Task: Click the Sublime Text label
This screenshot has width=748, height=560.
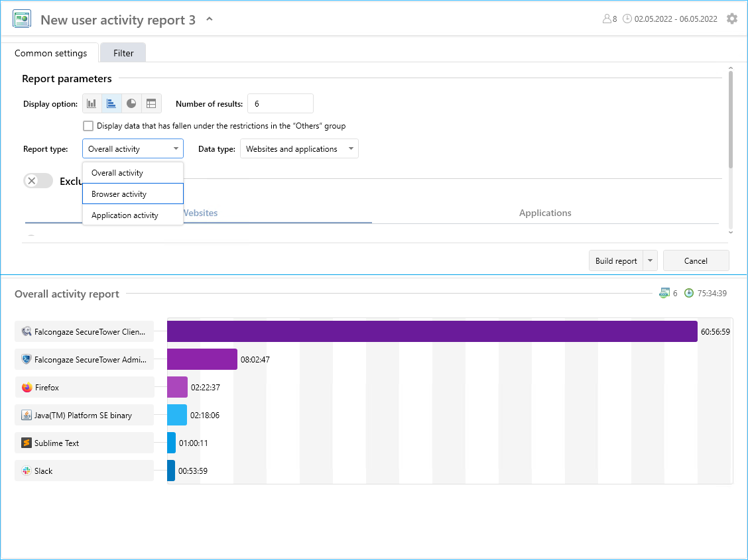Action: pos(57,443)
